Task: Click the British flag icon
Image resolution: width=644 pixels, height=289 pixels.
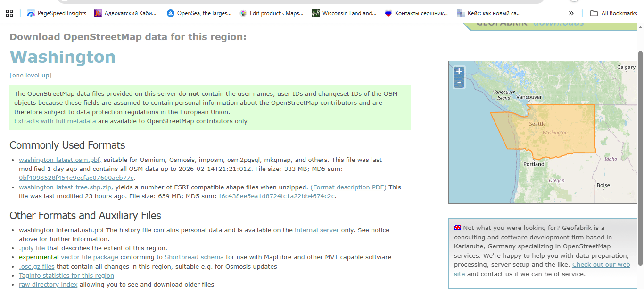Action: pyautogui.click(x=457, y=227)
